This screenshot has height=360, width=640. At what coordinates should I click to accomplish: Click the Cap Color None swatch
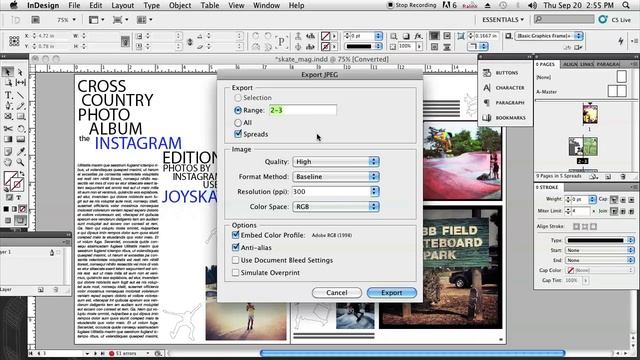click(x=571, y=270)
